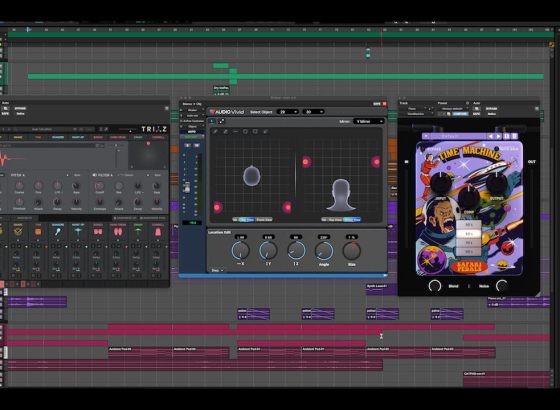560x410 pixels.
Task: Toggle BYPASS in the Time Machine plugin header
Action: click(x=491, y=109)
